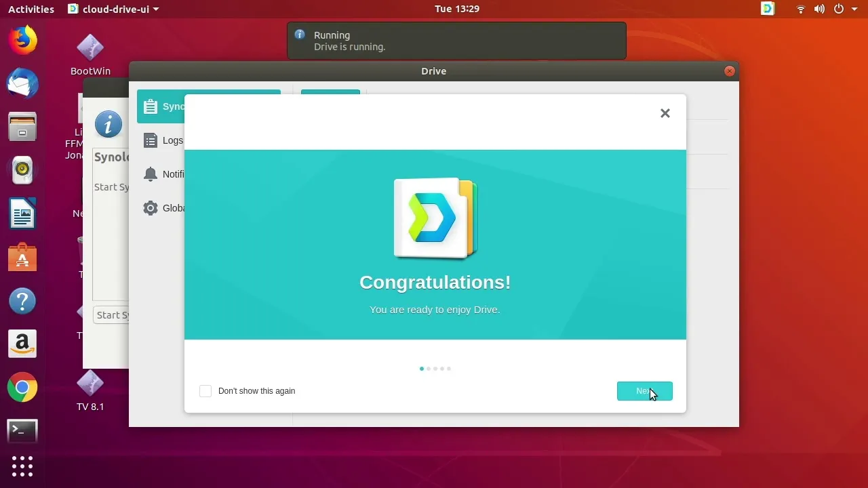Screen dimensions: 868x488
Task: Open the cloud-drive-ui app menu
Action: [x=114, y=9]
